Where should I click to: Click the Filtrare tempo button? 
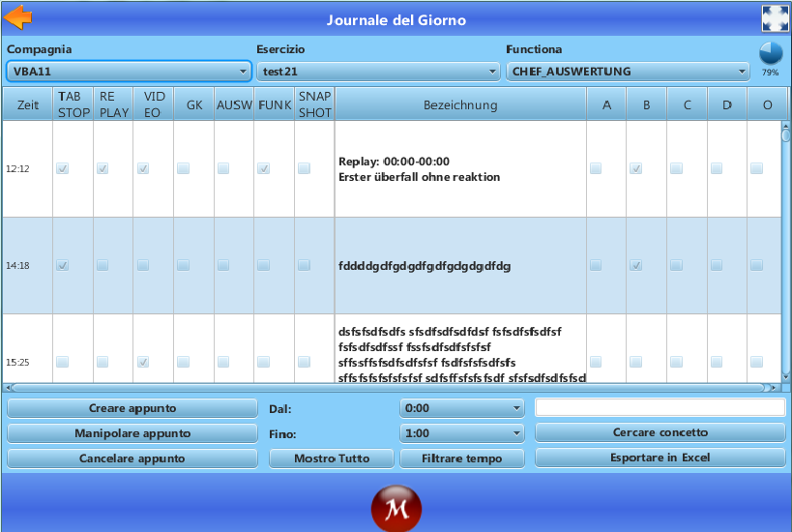point(462,458)
